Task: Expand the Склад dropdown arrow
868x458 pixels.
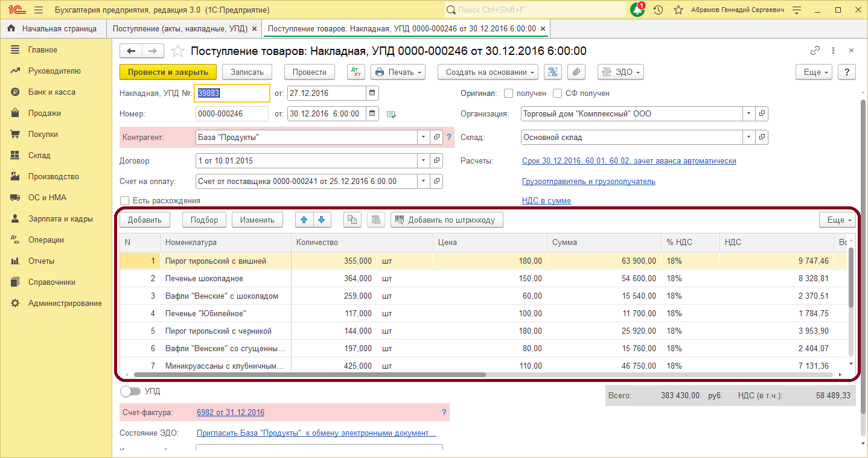Action: 748,137
